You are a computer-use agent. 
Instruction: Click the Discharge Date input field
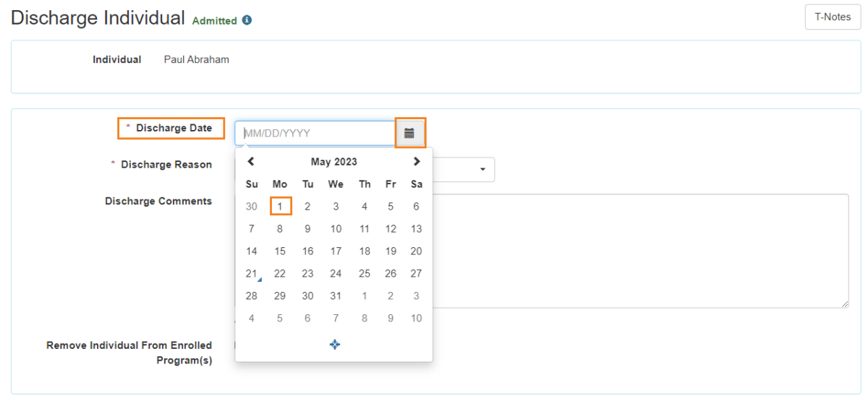tap(315, 133)
